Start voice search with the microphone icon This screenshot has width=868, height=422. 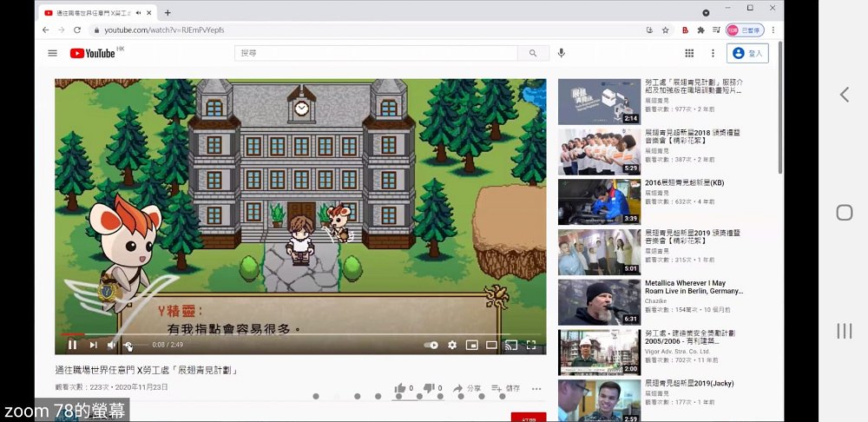[x=562, y=53]
